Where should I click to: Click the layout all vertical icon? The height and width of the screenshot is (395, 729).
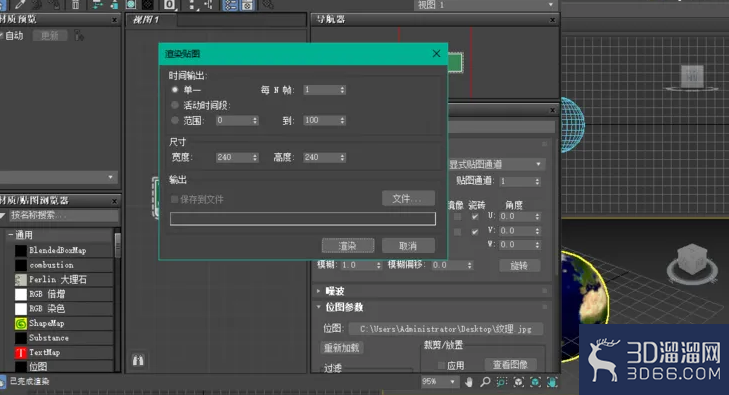point(192,4)
